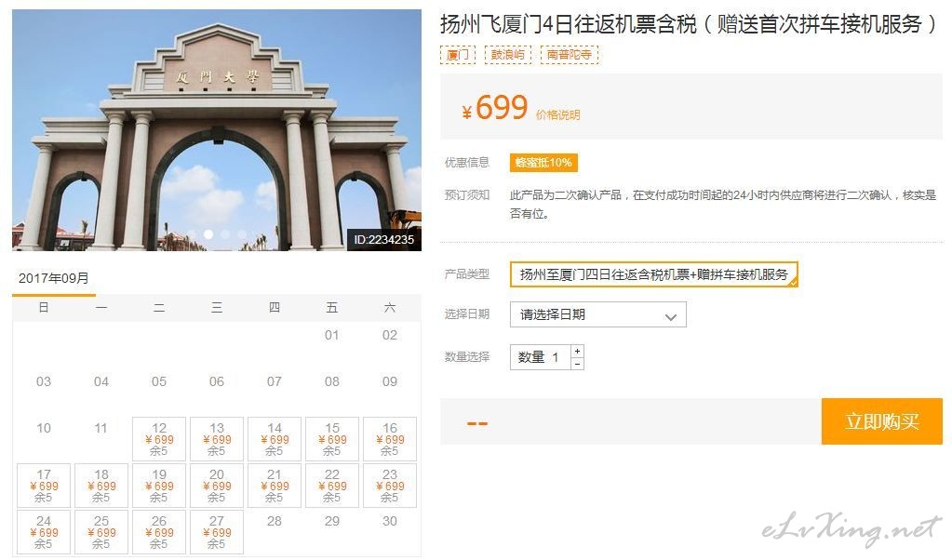Increase quantity with the plus stepper
The image size is (952, 560).
click(577, 351)
